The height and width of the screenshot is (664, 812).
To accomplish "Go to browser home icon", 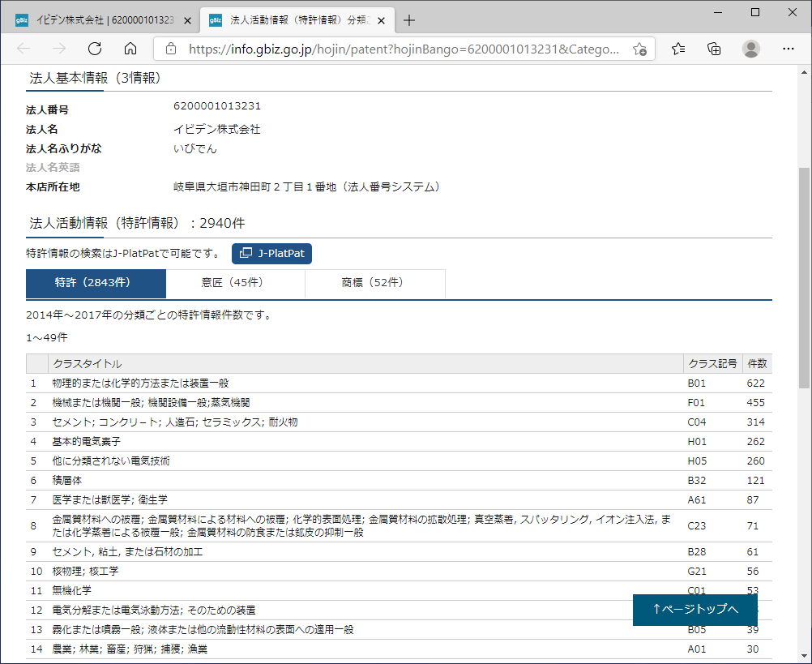I will tap(130, 49).
